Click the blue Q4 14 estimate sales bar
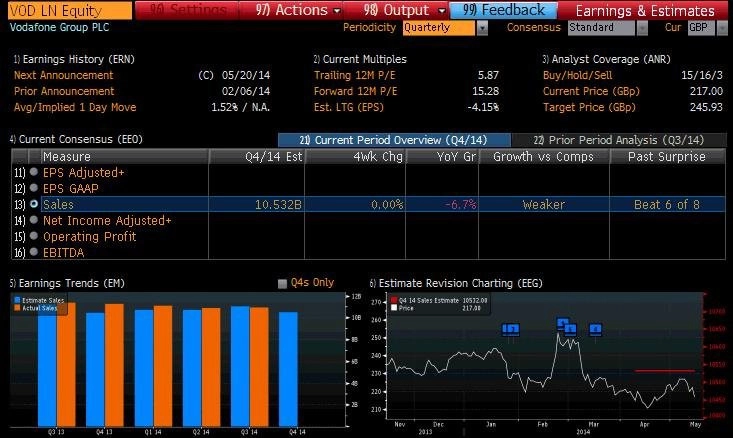 tap(288, 369)
